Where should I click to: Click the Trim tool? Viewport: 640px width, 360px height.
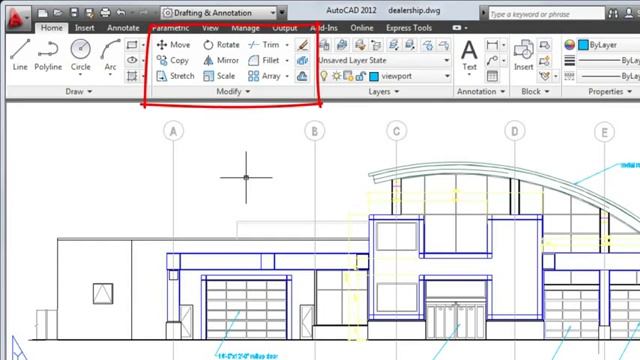264,45
